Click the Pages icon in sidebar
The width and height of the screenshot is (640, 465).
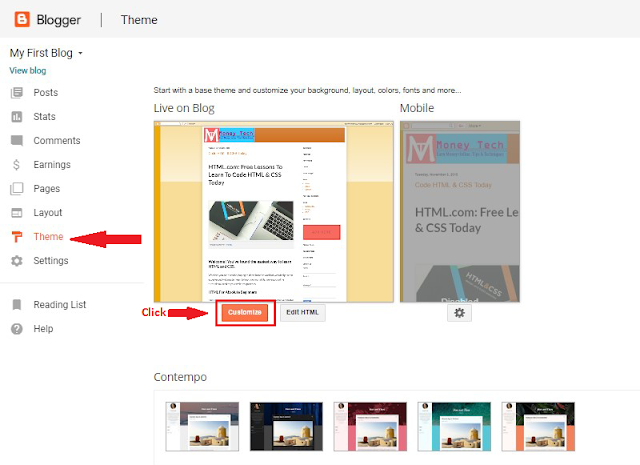[17, 189]
